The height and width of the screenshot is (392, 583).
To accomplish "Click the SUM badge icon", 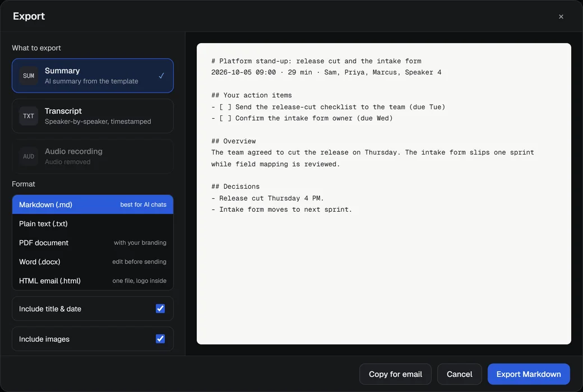I will 29,76.
